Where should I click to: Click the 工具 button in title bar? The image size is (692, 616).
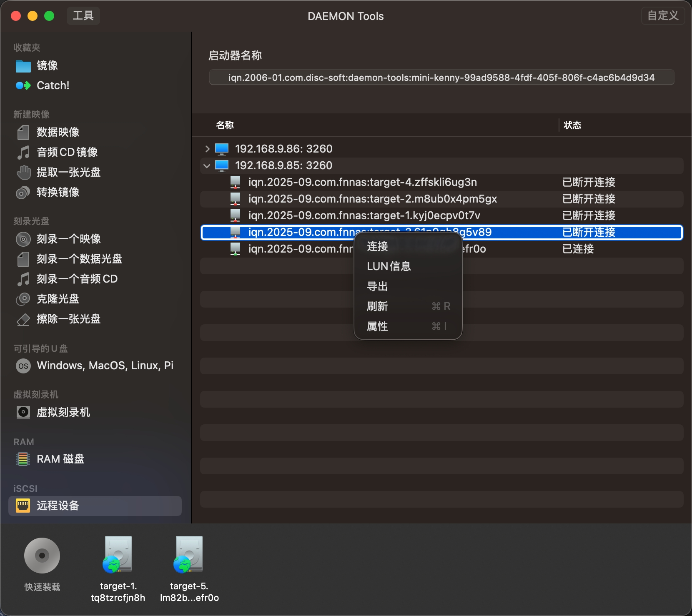[x=83, y=16]
